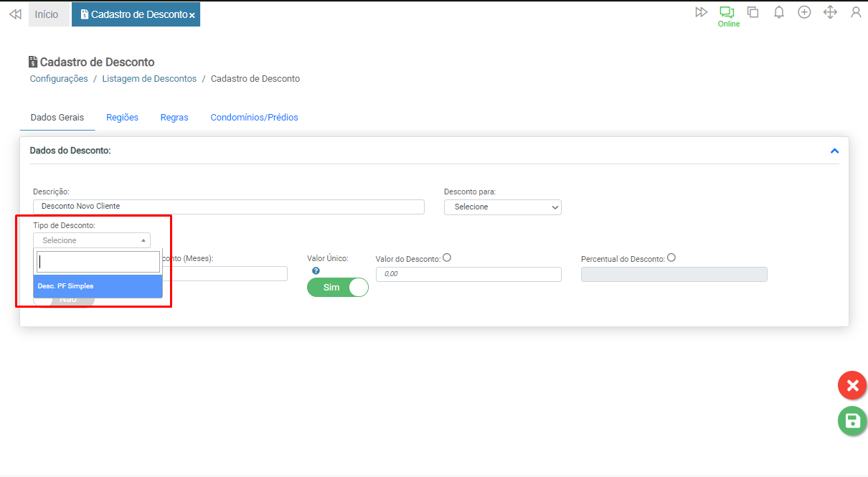Image resolution: width=868 pixels, height=477 pixels.
Task: Click the duplicate windows icon
Action: coord(753,12)
